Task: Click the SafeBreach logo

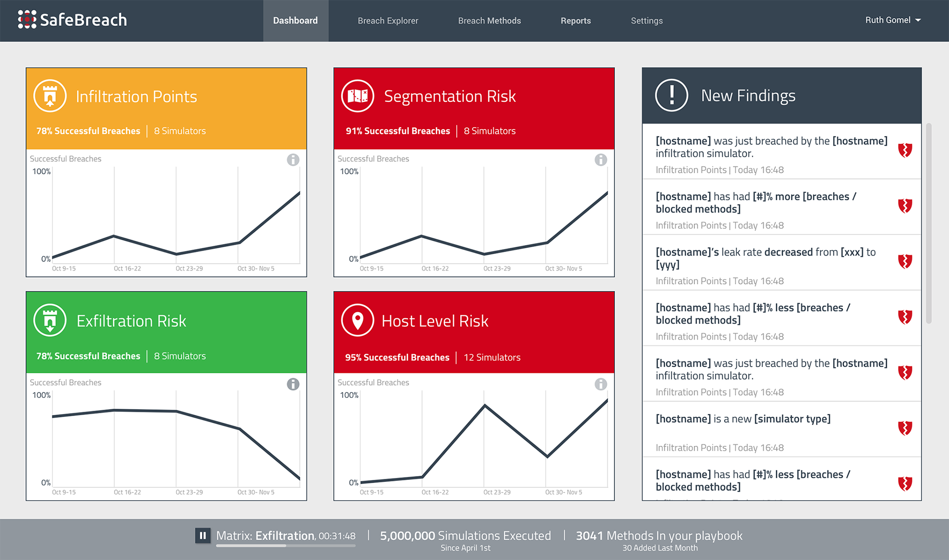Action: point(73,20)
